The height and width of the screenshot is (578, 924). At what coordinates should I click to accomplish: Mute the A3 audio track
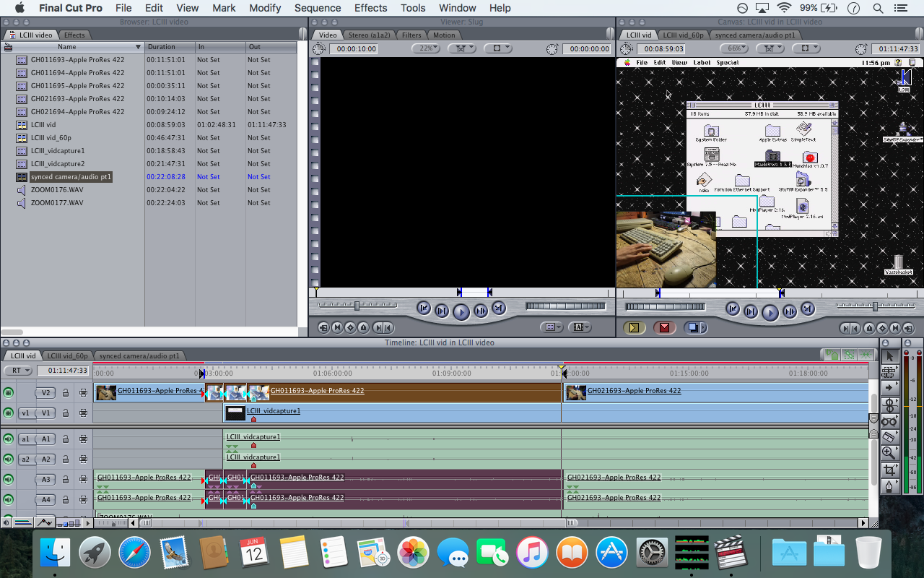8,479
